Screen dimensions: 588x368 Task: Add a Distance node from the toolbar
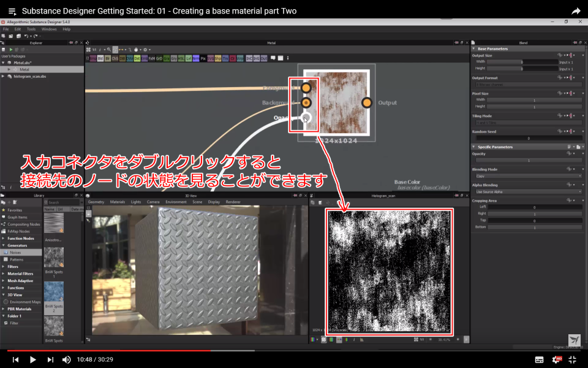(x=137, y=58)
